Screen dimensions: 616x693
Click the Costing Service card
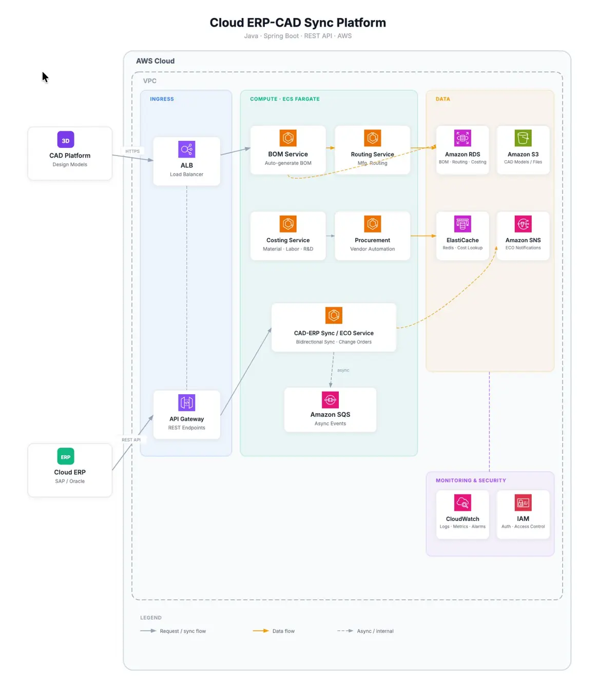point(287,235)
